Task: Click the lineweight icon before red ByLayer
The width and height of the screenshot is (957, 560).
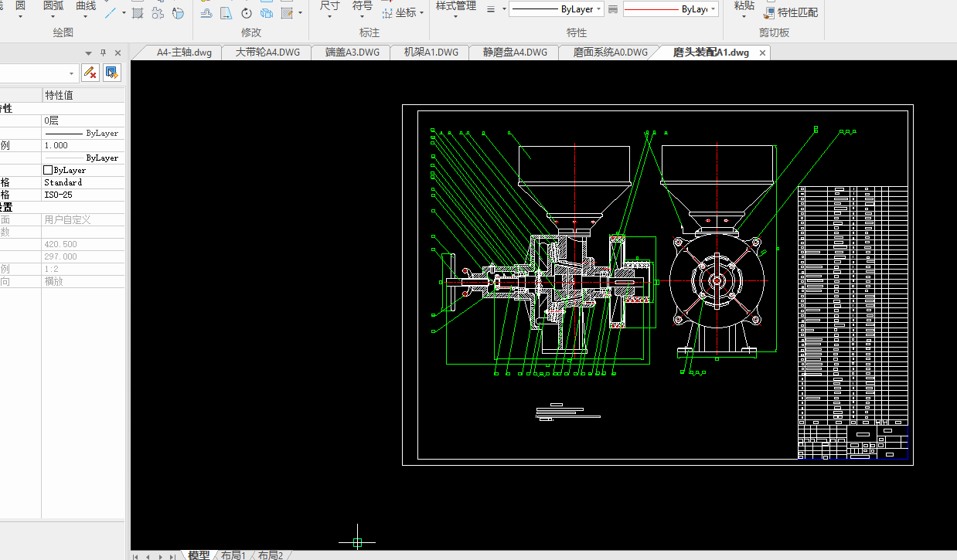Action: pyautogui.click(x=613, y=9)
